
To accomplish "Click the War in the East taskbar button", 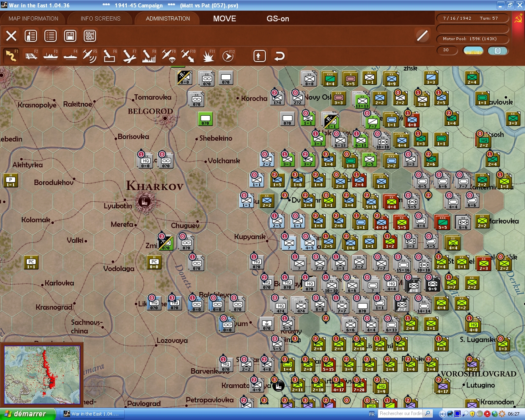I will point(93,414).
